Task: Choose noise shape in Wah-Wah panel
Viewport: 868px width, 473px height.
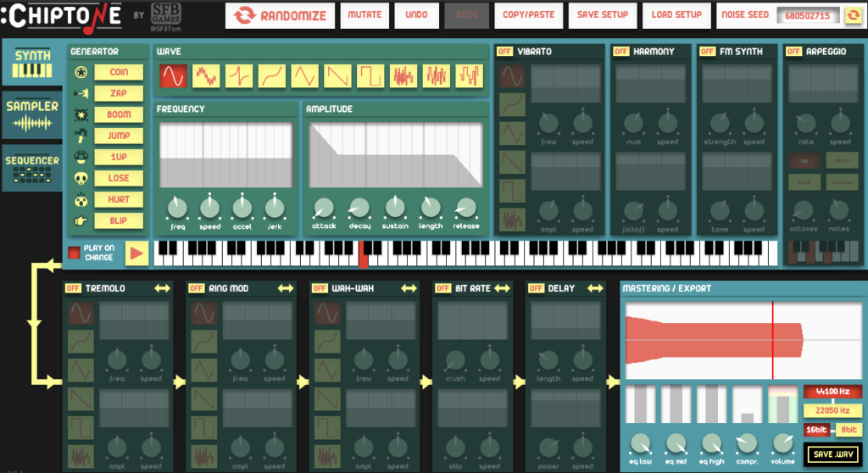Action: click(327, 456)
